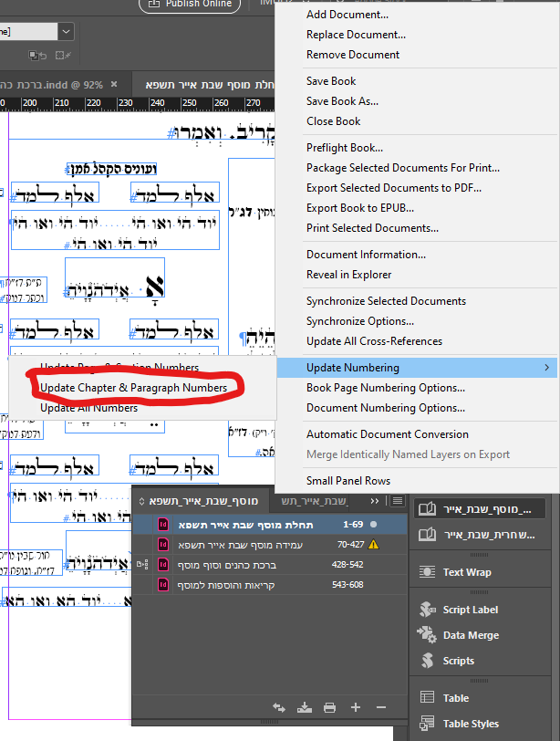
Task: Click the Id document icon on row 543-608
Action: [x=163, y=585]
